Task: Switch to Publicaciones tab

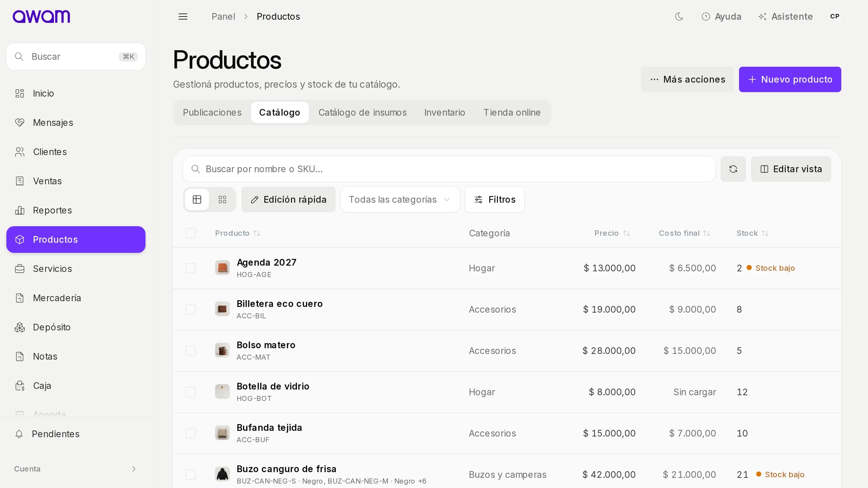Action: [212, 112]
